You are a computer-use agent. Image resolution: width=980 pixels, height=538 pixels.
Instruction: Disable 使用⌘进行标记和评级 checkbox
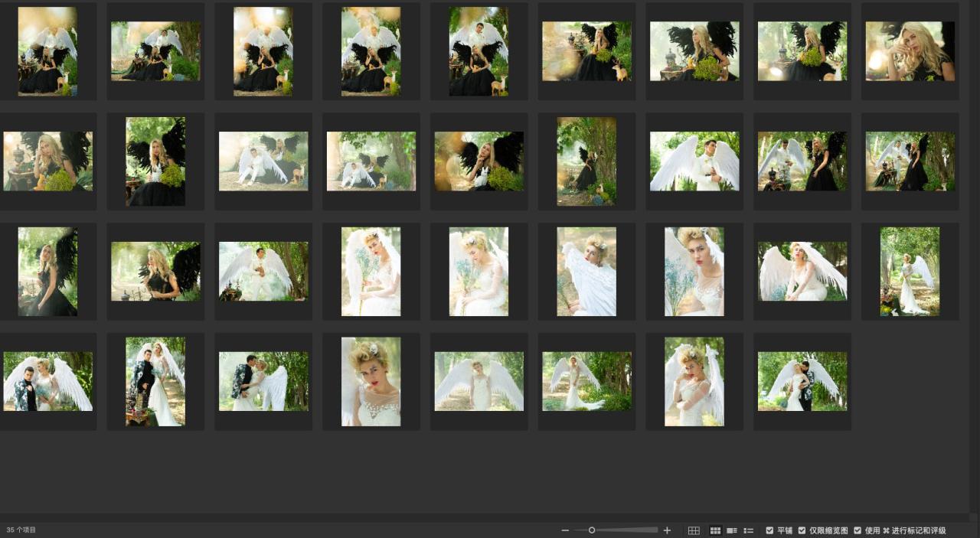[x=857, y=530]
